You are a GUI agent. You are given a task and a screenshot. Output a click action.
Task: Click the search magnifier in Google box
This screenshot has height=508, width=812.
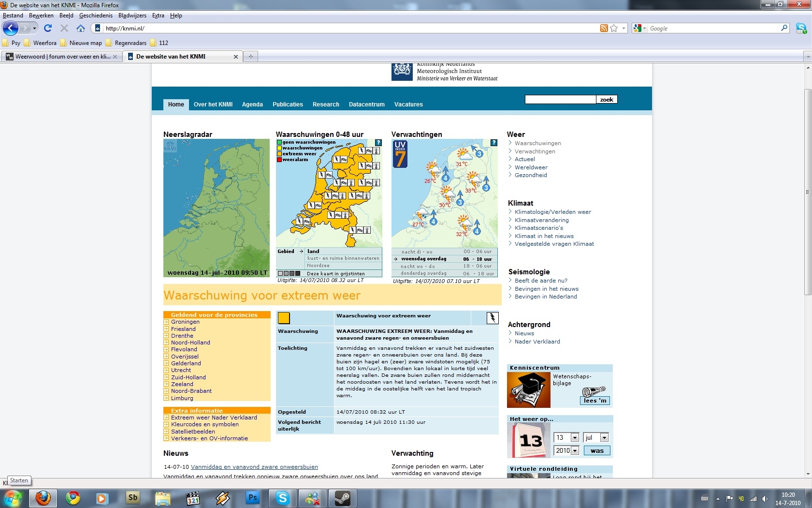pos(784,29)
